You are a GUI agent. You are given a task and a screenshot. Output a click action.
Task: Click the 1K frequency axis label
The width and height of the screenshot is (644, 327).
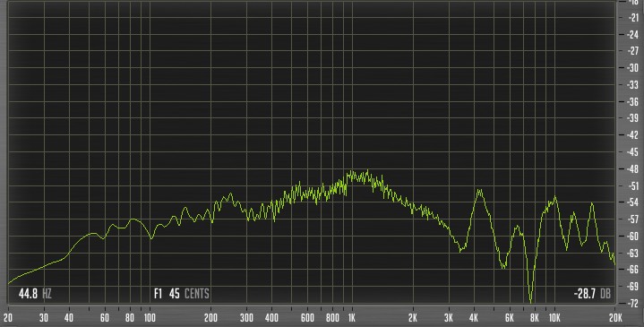click(x=352, y=317)
